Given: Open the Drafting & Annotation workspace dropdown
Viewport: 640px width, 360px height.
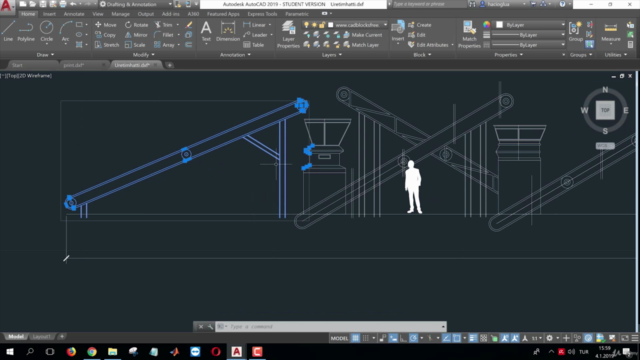Looking at the screenshot, I should coord(136,4).
